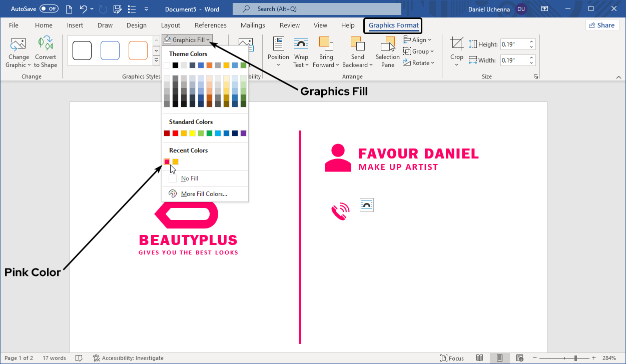This screenshot has height=364, width=626.
Task: Click the Undo arrow icon
Action: [x=84, y=9]
